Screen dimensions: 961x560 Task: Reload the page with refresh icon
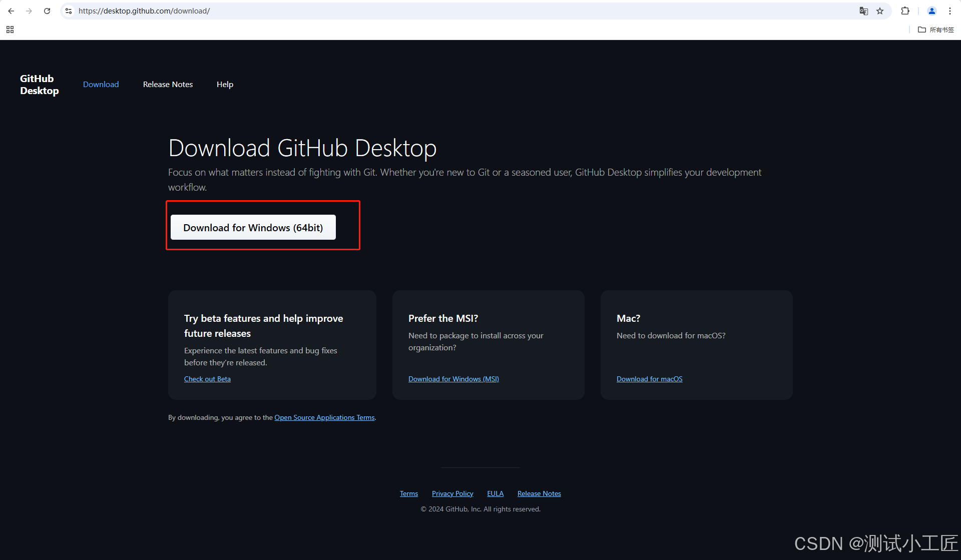(47, 11)
